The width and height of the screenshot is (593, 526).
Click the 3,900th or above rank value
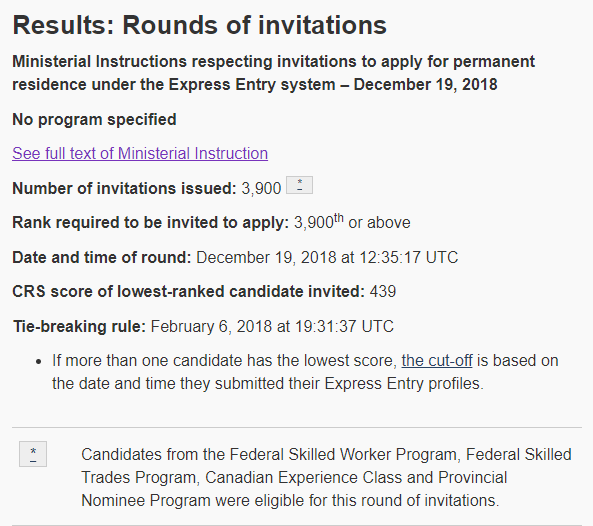coord(352,222)
